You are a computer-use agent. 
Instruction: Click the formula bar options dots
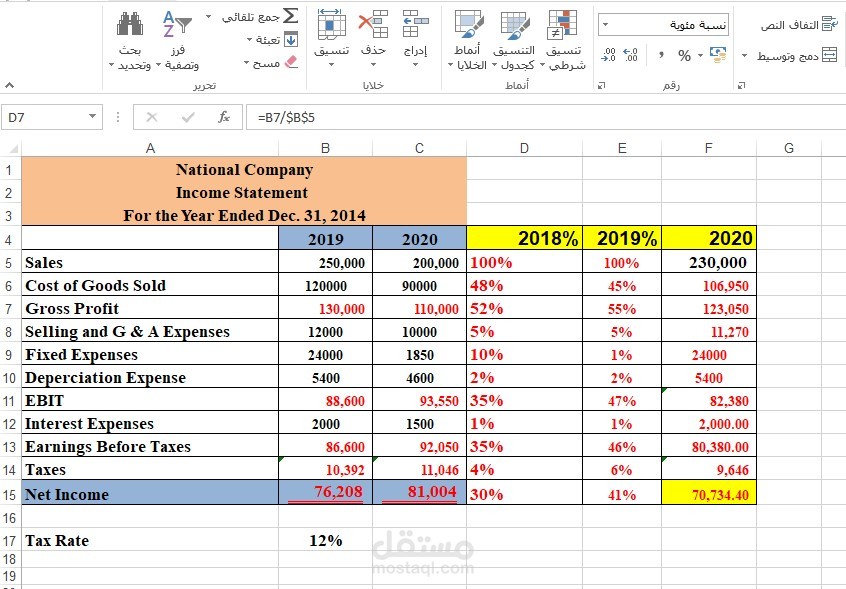tap(118, 117)
